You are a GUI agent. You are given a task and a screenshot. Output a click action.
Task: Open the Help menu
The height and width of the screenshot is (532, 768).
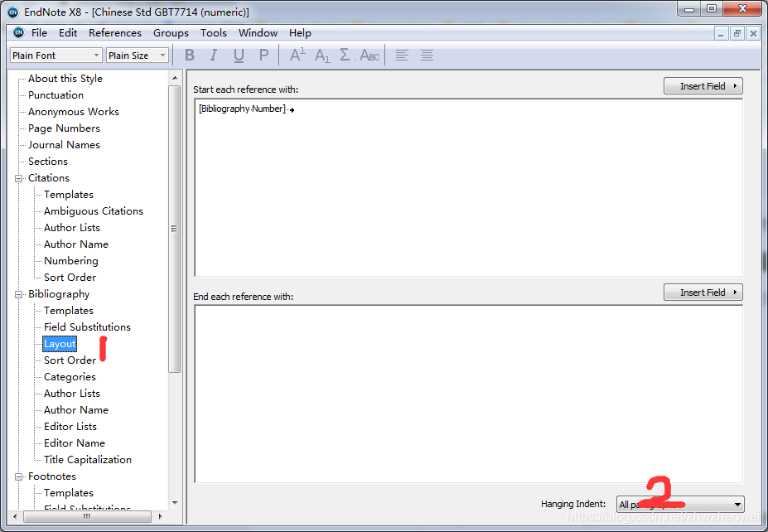300,33
